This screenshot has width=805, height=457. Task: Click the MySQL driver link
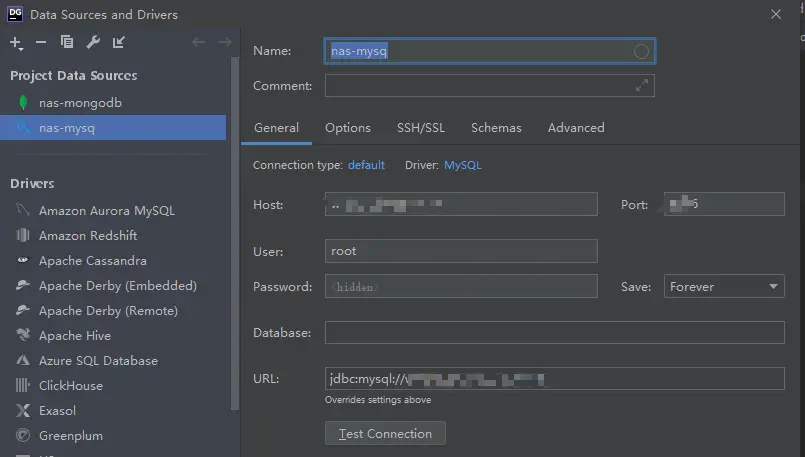coord(463,165)
